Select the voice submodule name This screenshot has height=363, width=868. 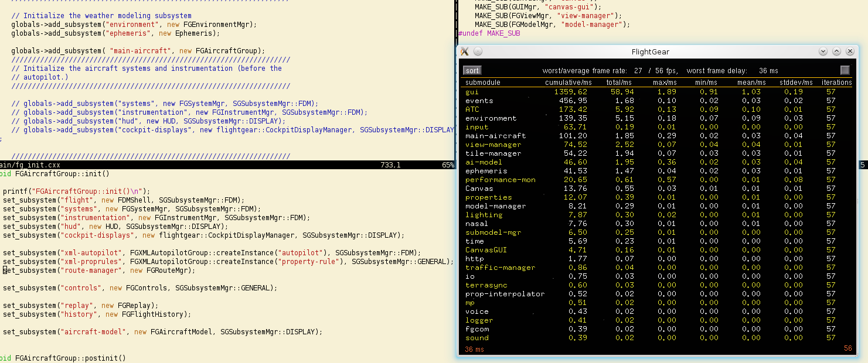coord(477,311)
